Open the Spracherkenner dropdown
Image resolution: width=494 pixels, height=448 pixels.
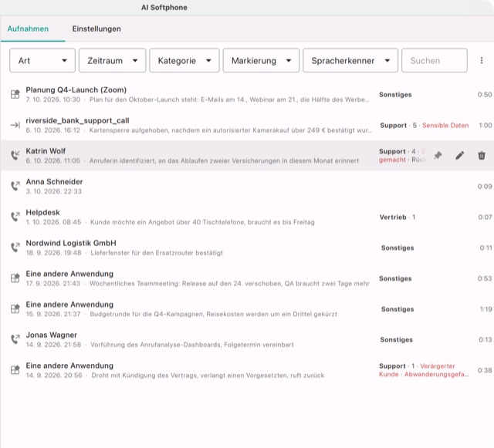point(350,60)
